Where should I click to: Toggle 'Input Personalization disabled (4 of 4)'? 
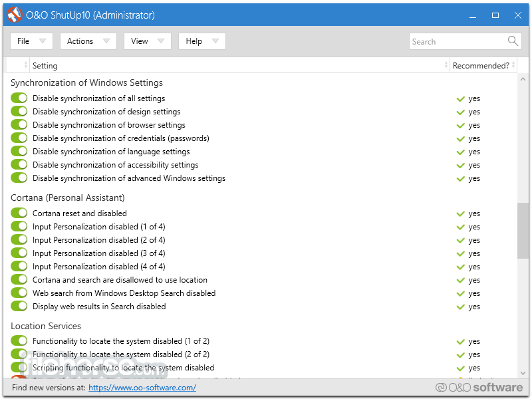pyautogui.click(x=19, y=266)
